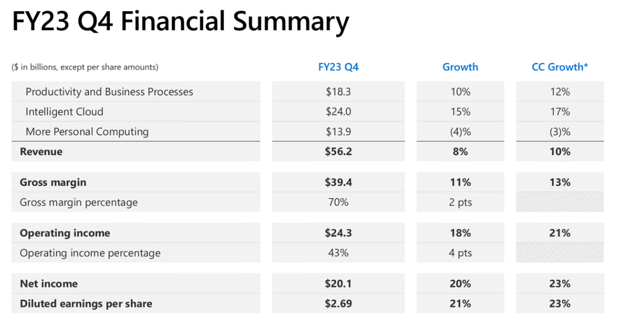Select the CC Growth* column header

click(x=560, y=67)
